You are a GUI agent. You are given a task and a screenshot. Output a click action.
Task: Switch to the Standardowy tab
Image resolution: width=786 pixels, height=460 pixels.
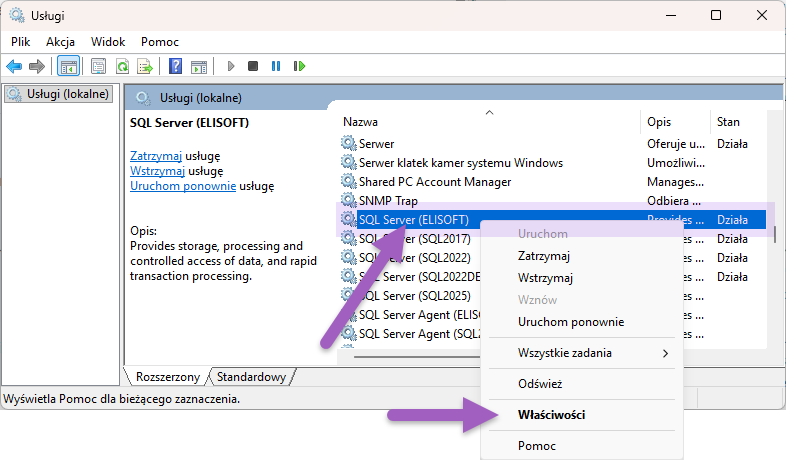251,377
